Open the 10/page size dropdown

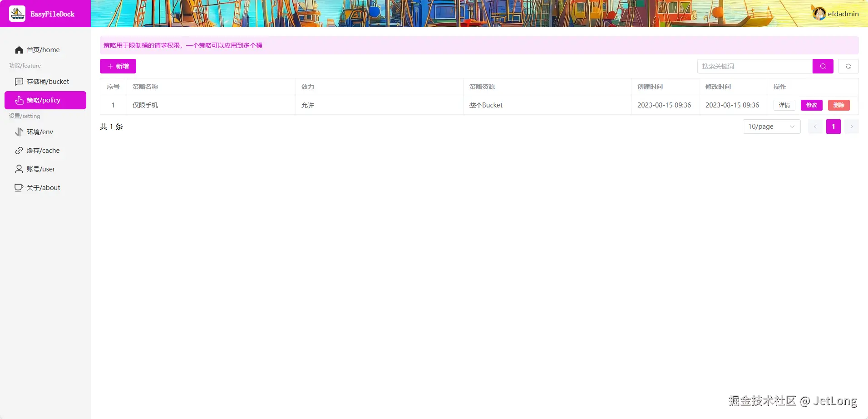(x=772, y=127)
